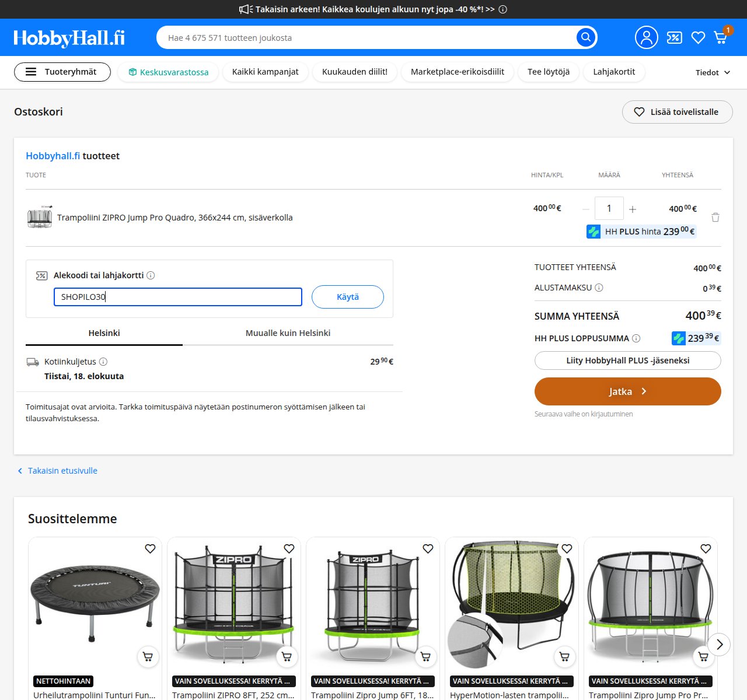Screen dimensions: 747x700
Task: Select the Helsinki delivery tab
Action: tap(104, 333)
